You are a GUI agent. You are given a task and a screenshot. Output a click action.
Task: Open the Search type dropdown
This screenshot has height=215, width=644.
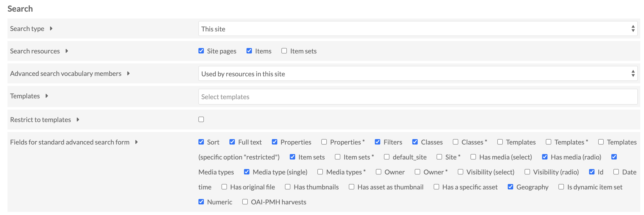(x=417, y=29)
